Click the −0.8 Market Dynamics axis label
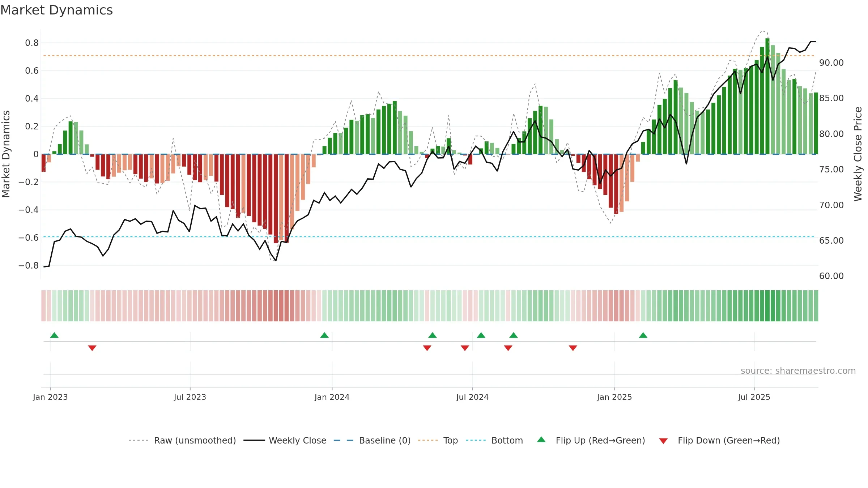The image size is (868, 488). pos(29,265)
